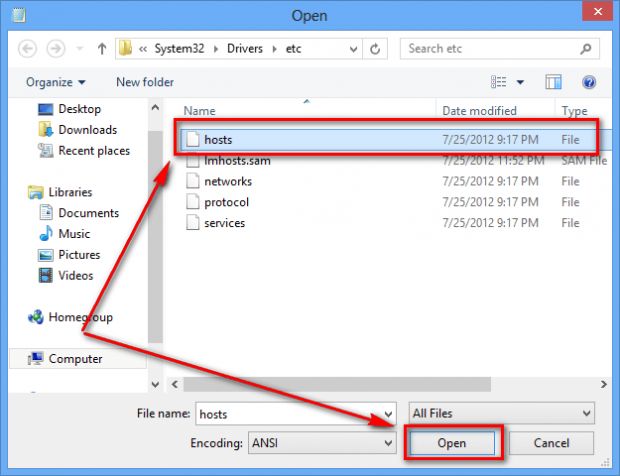
Task: Open the Organize menu
Action: pos(55,82)
